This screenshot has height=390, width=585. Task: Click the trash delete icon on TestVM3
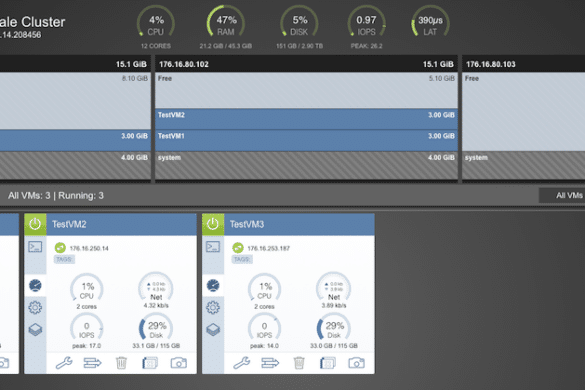click(299, 363)
